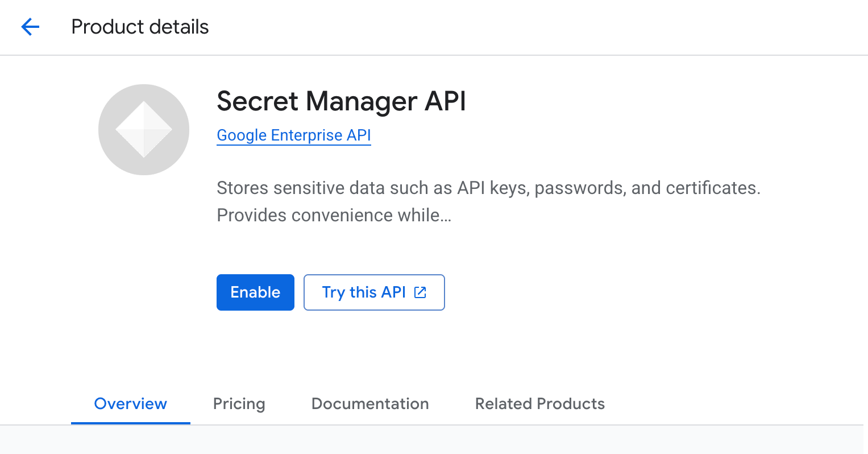
Task: Click the truncated product description text
Action: tap(488, 201)
